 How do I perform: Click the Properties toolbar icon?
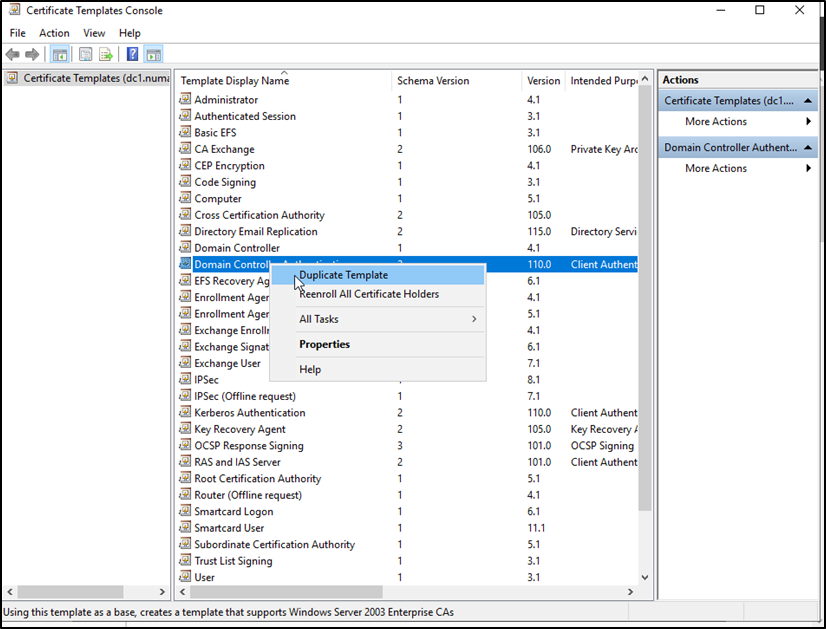(x=86, y=54)
